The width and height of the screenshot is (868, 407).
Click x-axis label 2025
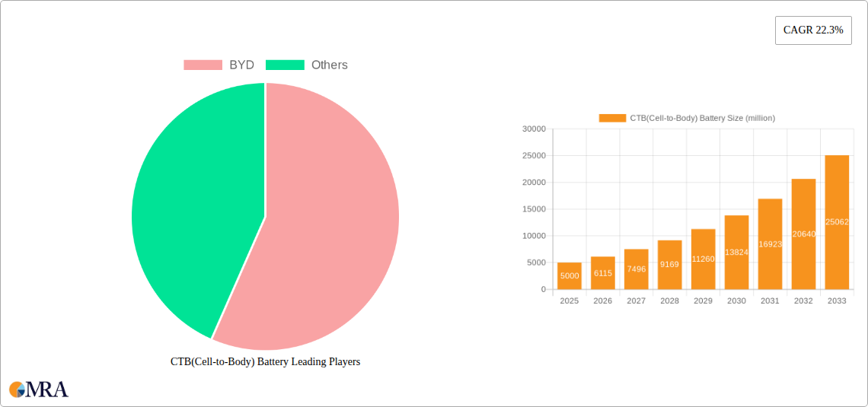570,300
